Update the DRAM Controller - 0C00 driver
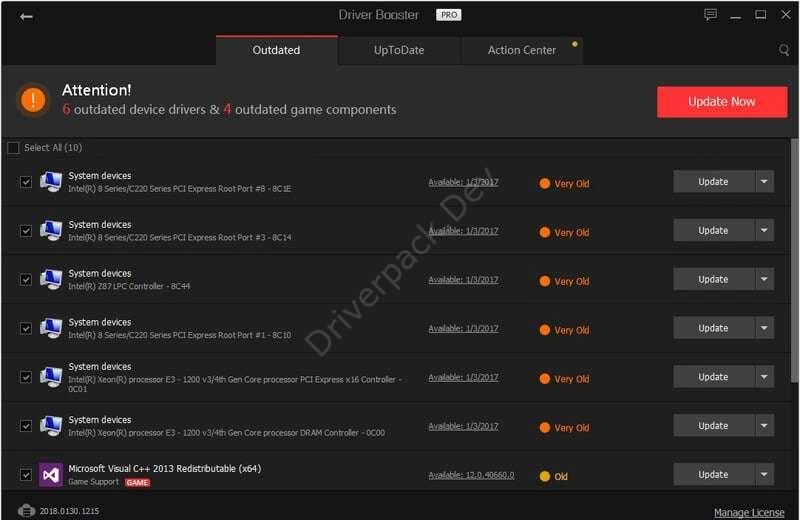Image resolution: width=800 pixels, height=520 pixels. click(714, 426)
